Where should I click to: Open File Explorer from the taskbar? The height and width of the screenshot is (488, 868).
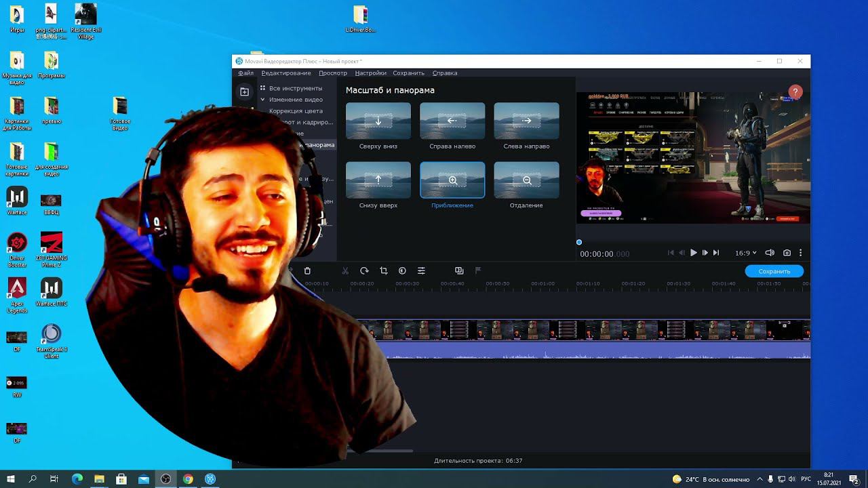click(x=99, y=479)
